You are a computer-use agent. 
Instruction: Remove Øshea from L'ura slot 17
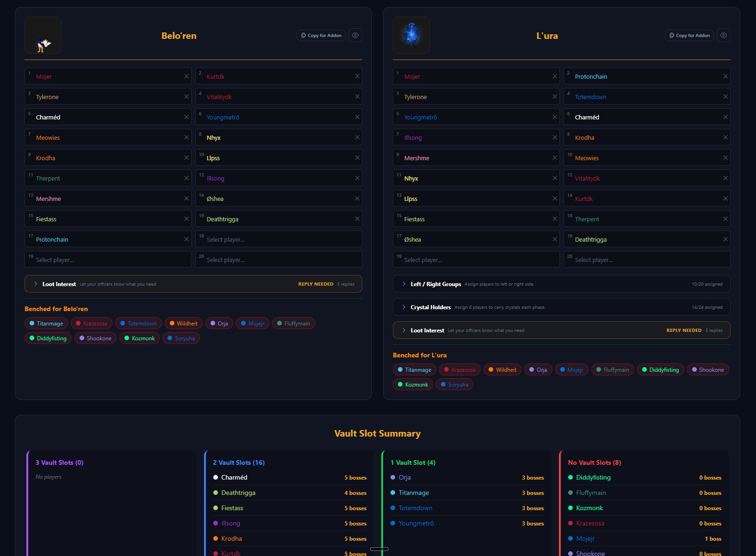pos(555,239)
